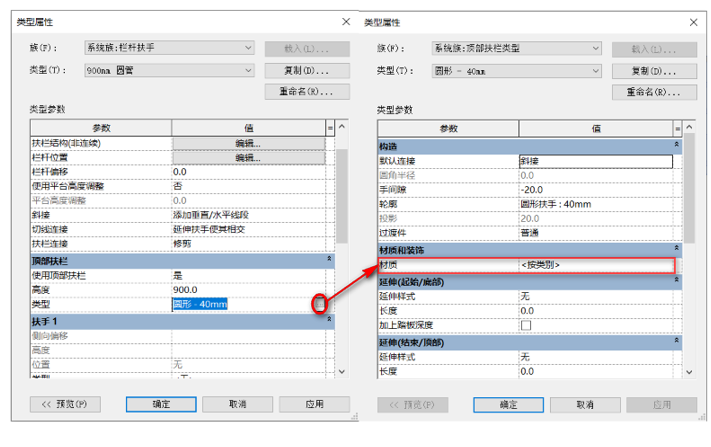The width and height of the screenshot is (711, 447).
Task: Click 扶栏连接 value 修剪
Action: tap(248, 244)
